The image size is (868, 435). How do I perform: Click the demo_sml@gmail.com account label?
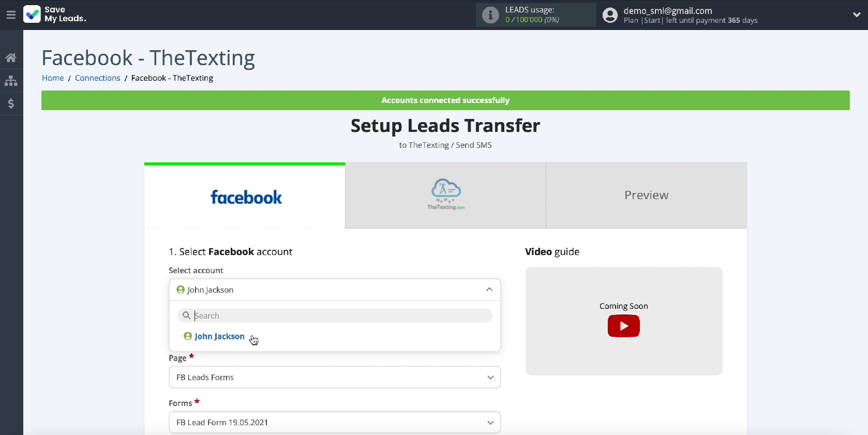668,11
